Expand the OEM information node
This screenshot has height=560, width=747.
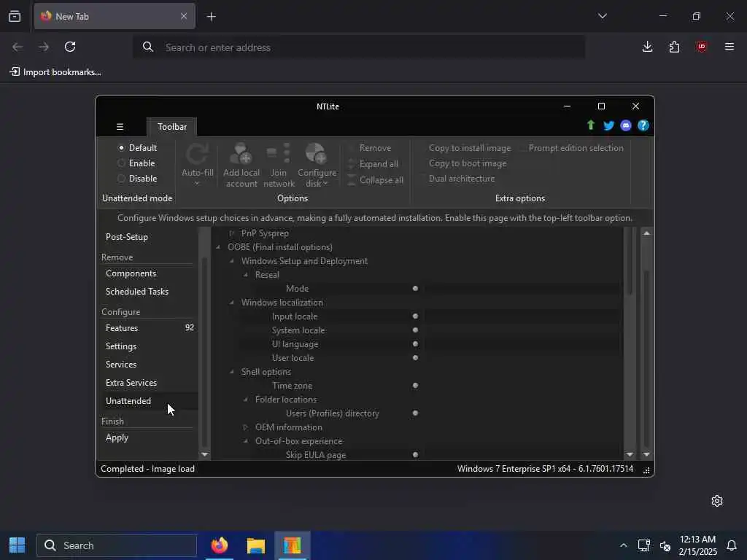tap(245, 427)
